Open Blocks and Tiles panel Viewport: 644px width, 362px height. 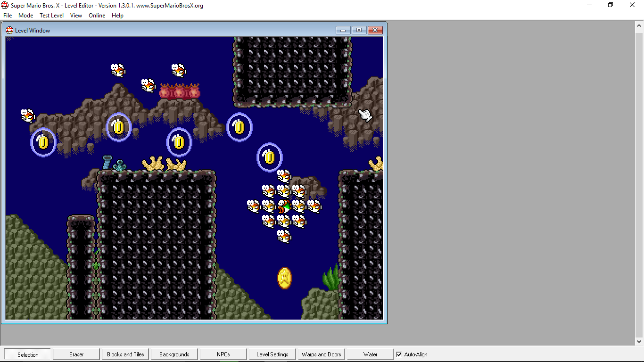click(x=125, y=354)
